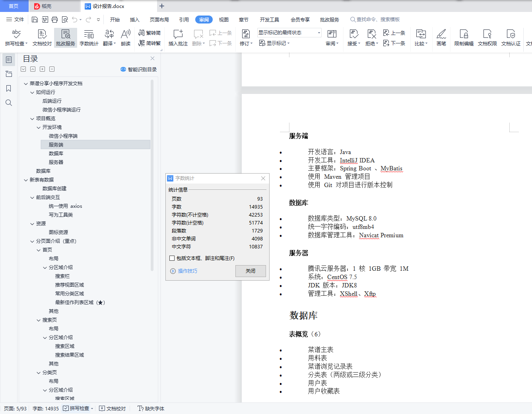Select 推荐视图区域 outline item
This screenshot has height=414, width=532.
pos(70,285)
